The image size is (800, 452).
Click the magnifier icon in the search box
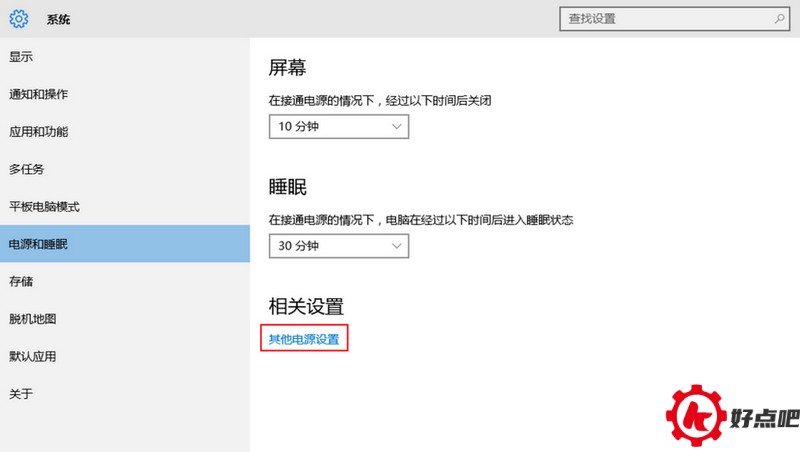(x=779, y=18)
